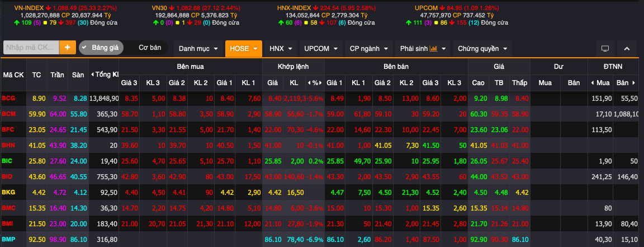Click BHN floor price 38.20
The height and width of the screenshot is (247, 644).
(x=78, y=145)
